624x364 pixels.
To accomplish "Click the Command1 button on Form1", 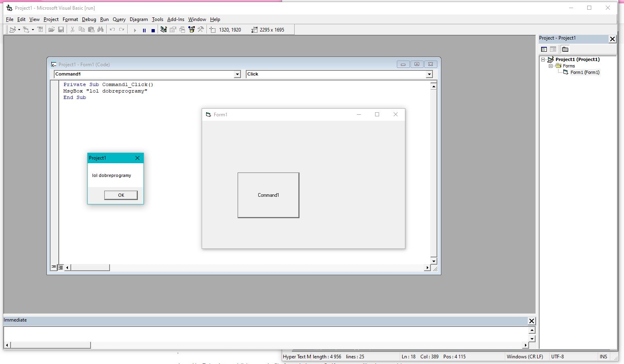I will pyautogui.click(x=268, y=195).
